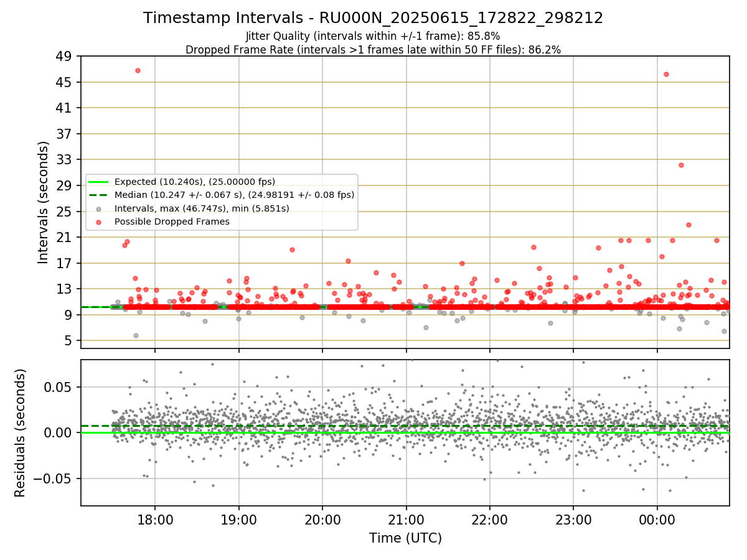Image resolution: width=747 pixels, height=560 pixels.
Task: Click the red outlier point near 47 seconds before 18:00
Action: (x=138, y=70)
